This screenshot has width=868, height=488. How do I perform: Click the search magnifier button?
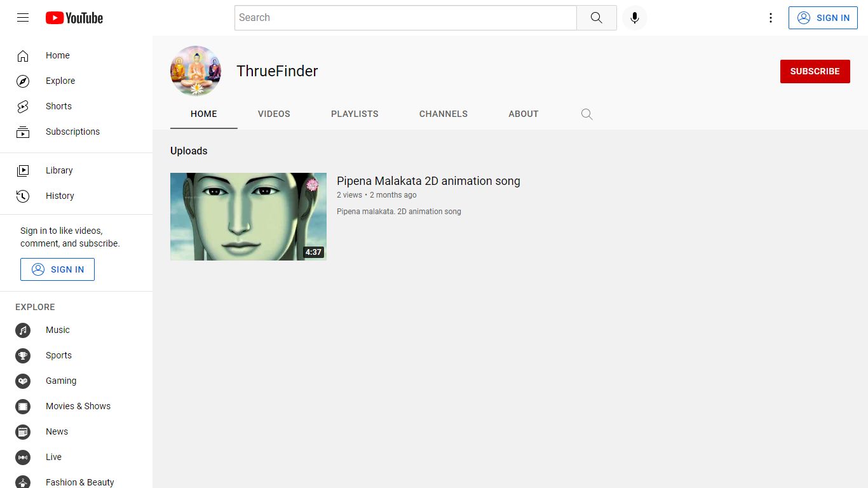(x=596, y=18)
